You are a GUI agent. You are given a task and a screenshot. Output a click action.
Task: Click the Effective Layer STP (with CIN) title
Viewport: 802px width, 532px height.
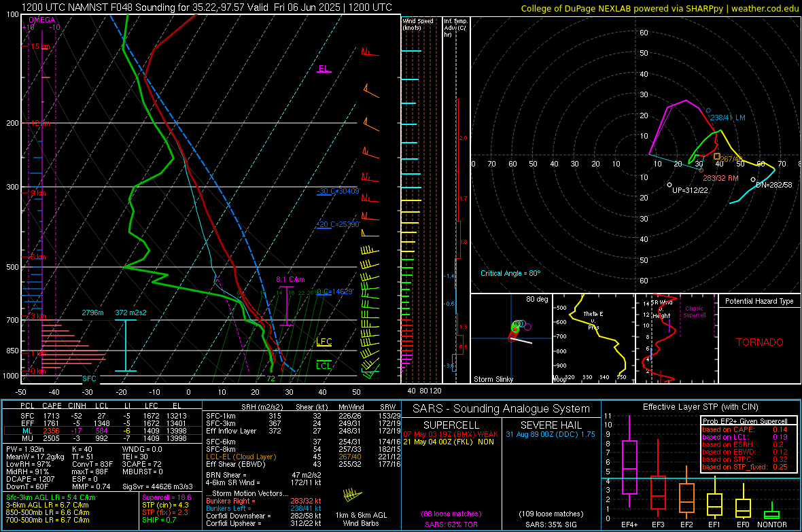point(700,407)
